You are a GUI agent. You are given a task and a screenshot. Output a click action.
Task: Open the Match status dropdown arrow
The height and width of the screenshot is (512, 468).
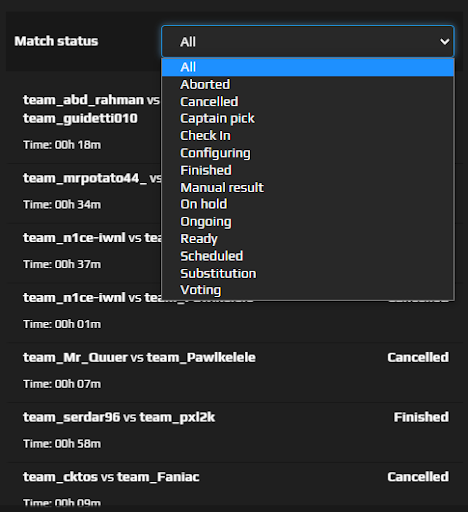[444, 42]
